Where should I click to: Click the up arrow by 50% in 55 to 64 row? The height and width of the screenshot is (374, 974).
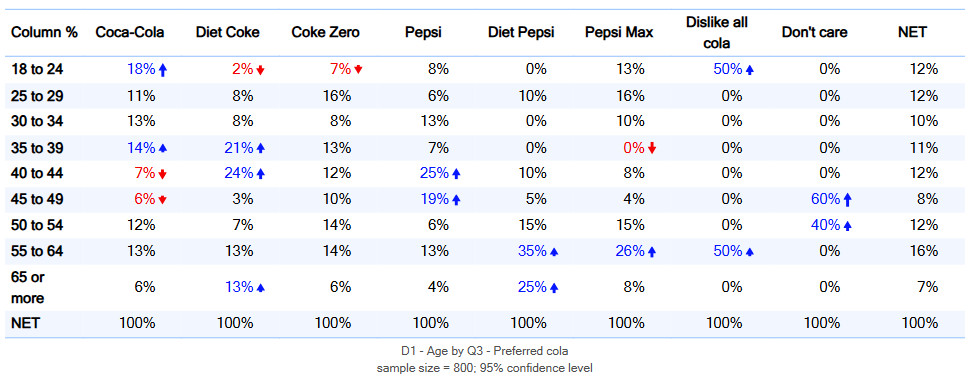tap(750, 252)
